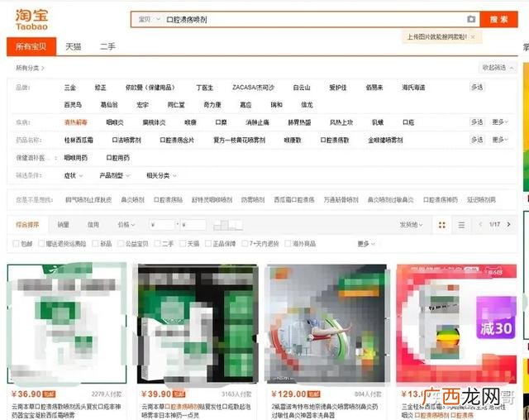The width and height of the screenshot is (529, 420).
Task: Open the ¥36.90 product thumbnail
Action: tap(67, 324)
